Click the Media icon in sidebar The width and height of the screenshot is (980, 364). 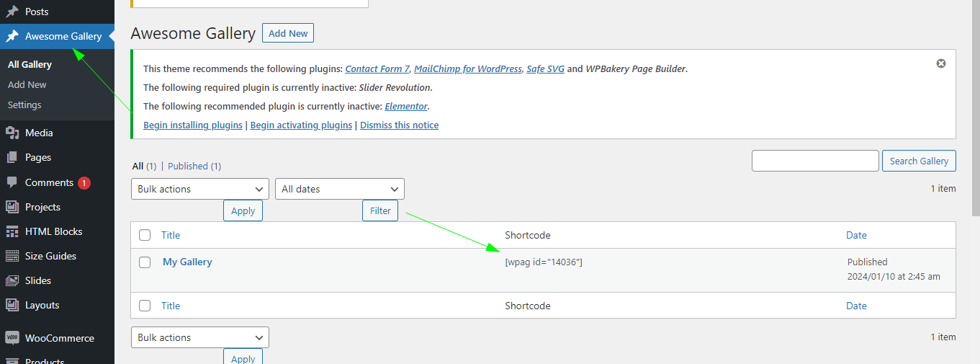coord(12,133)
